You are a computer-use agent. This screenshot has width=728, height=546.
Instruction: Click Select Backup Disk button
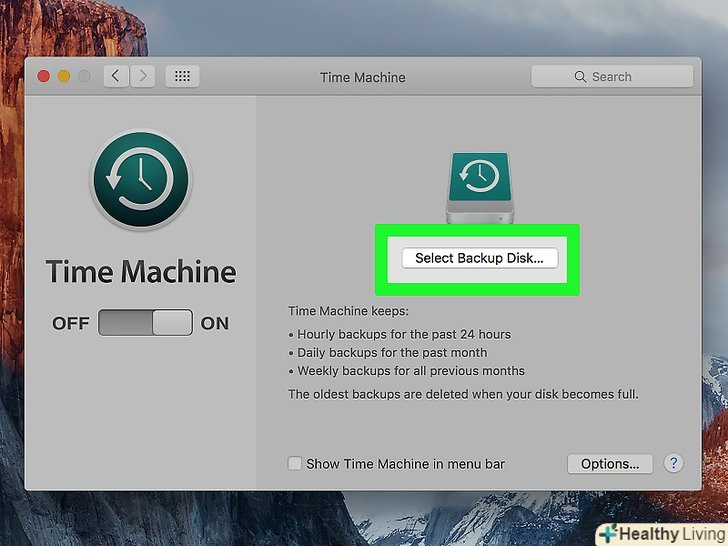click(480, 258)
